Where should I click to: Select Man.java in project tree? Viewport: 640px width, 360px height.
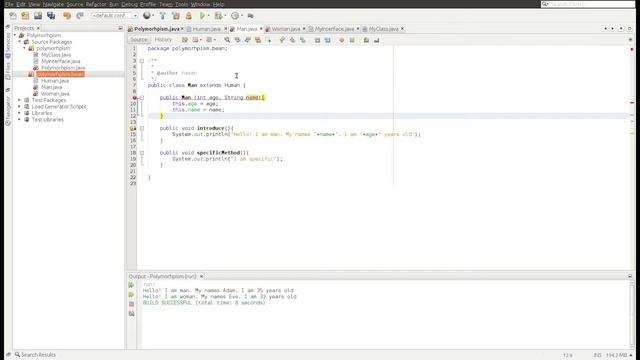pyautogui.click(x=51, y=87)
